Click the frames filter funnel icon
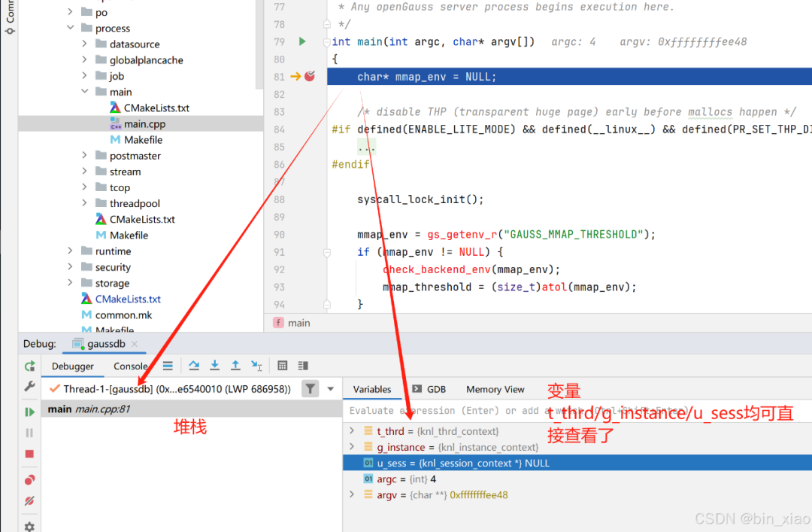The height and width of the screenshot is (532, 812). pyautogui.click(x=310, y=388)
